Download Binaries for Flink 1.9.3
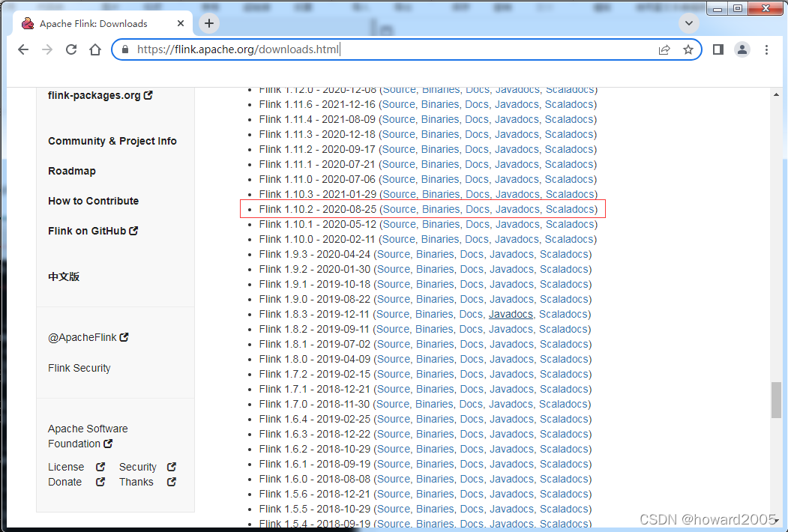This screenshot has height=532, width=788. (435, 254)
